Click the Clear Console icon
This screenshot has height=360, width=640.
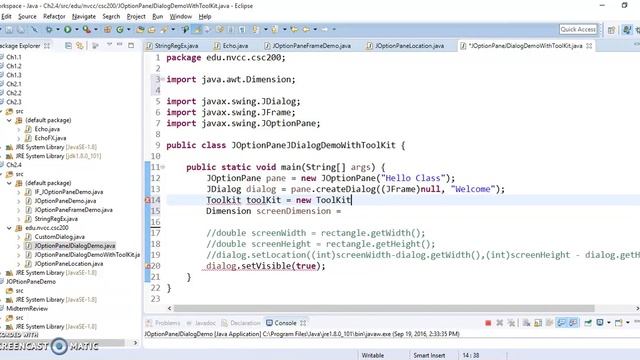point(526,323)
